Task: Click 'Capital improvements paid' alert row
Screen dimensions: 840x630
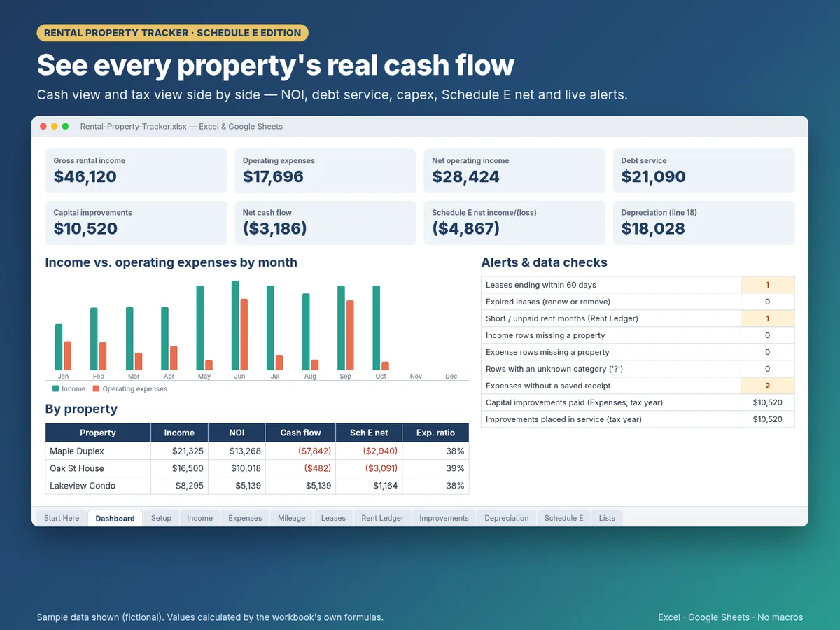Action: (x=638, y=402)
